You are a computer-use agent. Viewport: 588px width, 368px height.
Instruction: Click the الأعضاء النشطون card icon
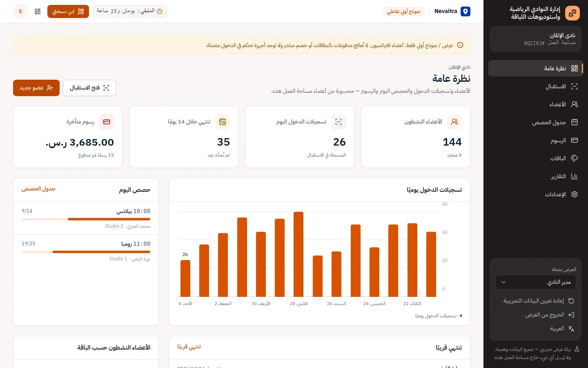click(x=454, y=122)
